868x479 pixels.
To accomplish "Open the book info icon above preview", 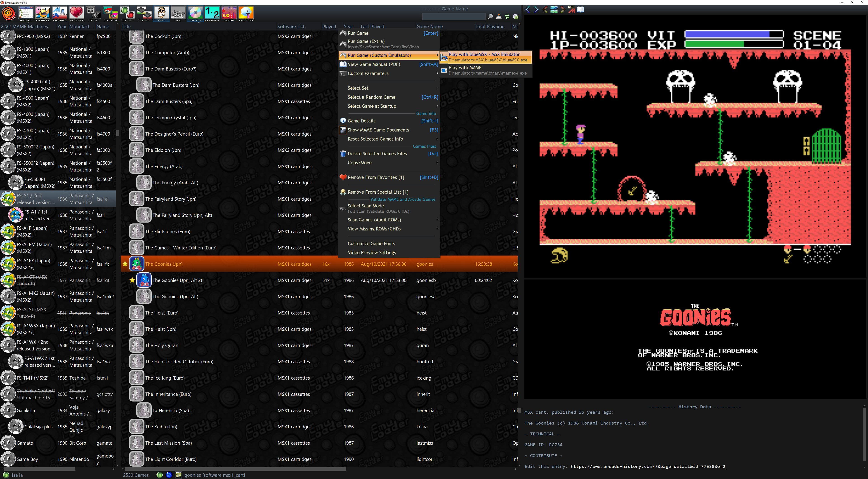I will point(580,9).
